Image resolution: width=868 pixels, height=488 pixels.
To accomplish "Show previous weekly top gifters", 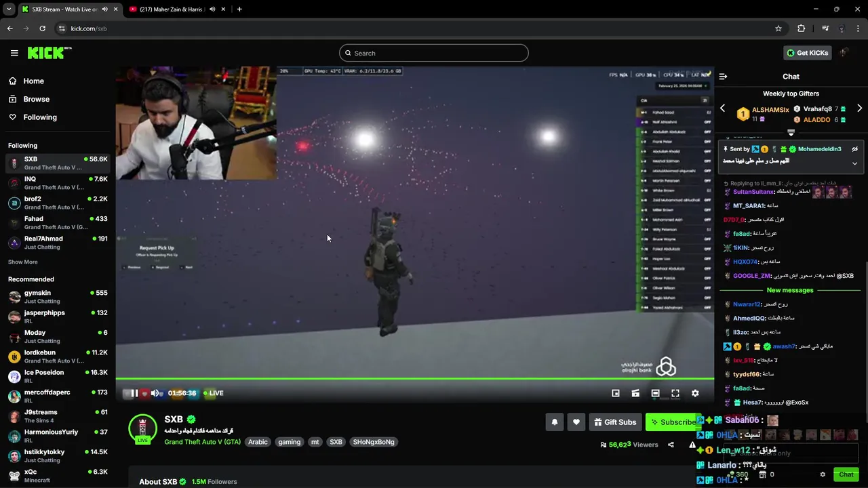I will coord(722,108).
